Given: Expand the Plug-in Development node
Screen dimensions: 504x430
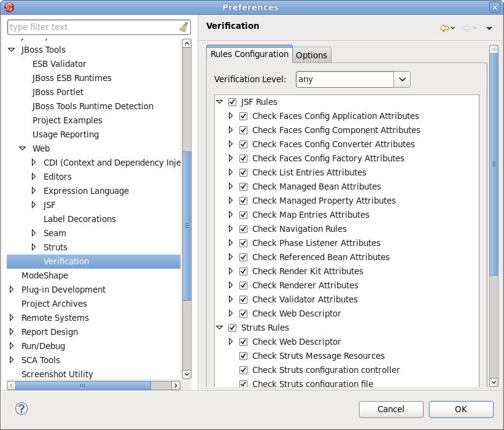Looking at the screenshot, I should (12, 290).
